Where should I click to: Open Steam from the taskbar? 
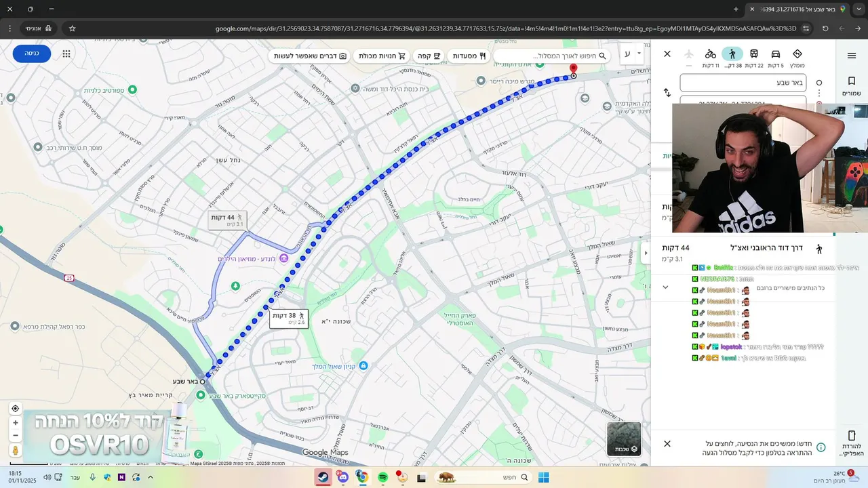[323, 477]
